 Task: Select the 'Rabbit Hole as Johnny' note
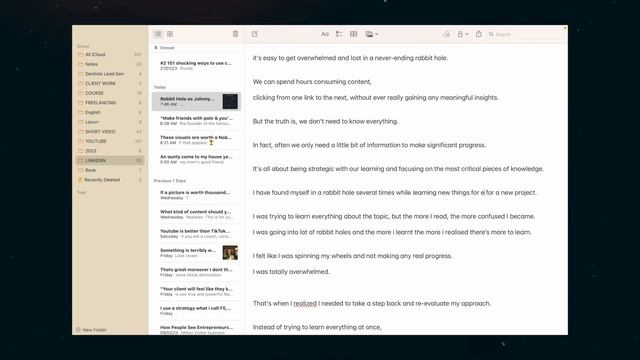point(196,101)
